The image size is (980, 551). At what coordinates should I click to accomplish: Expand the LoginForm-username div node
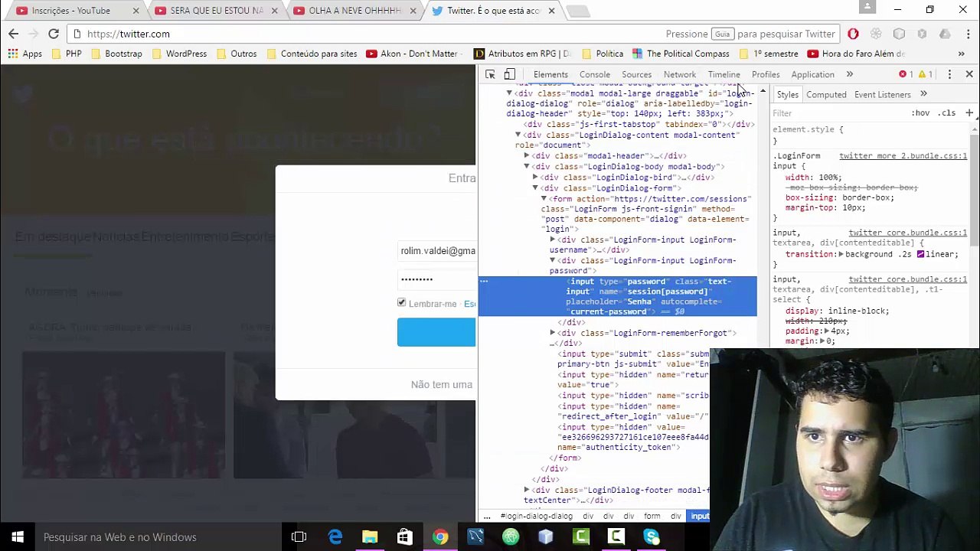[553, 240]
